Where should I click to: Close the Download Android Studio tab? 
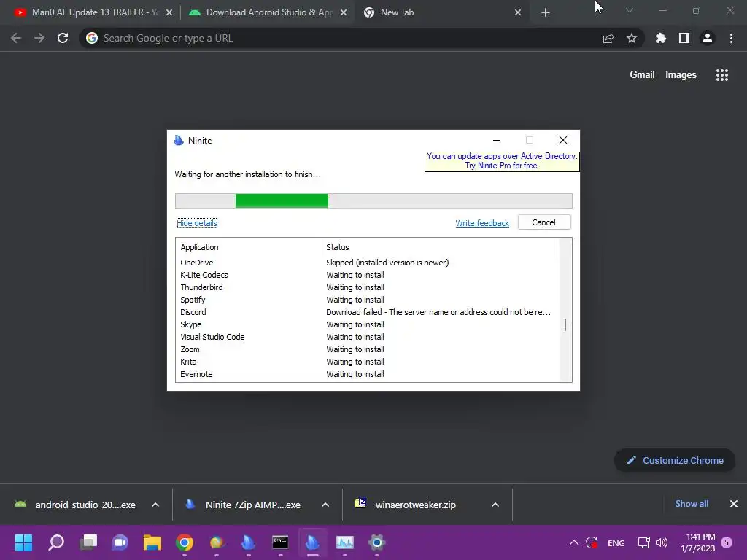click(x=344, y=13)
